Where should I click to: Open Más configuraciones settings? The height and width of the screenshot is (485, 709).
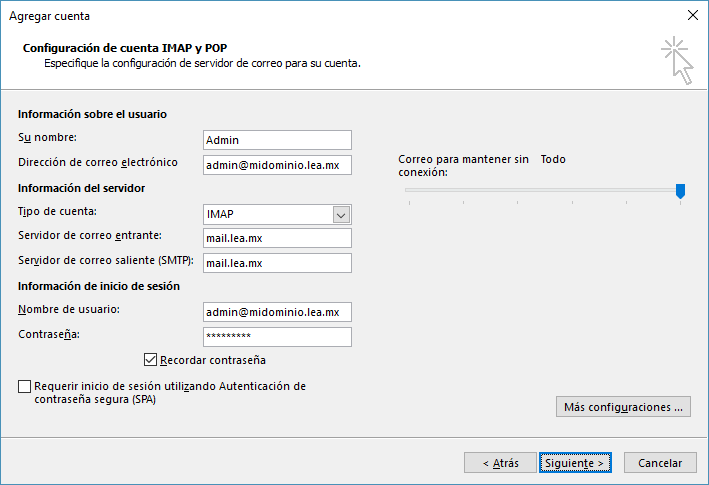[x=623, y=407]
